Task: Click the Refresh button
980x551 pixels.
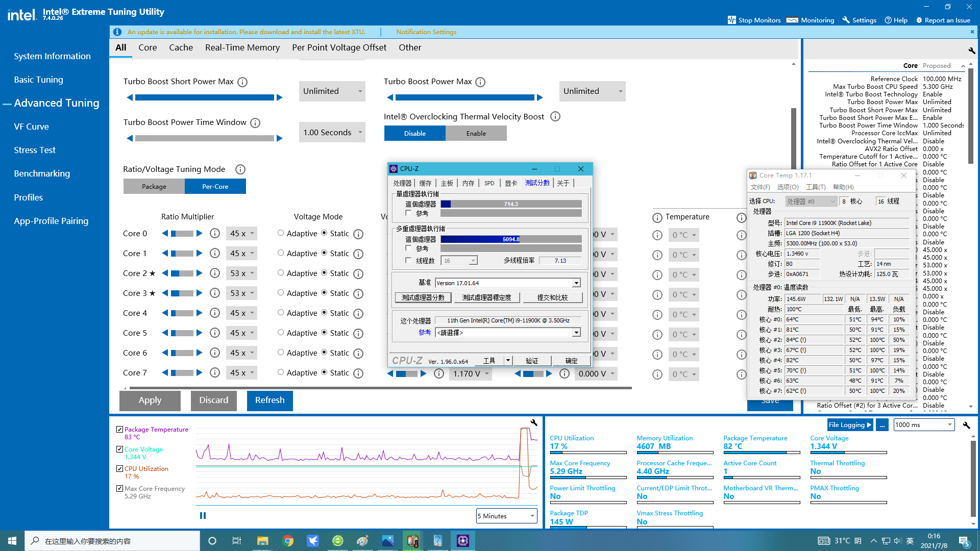Action: (x=270, y=400)
